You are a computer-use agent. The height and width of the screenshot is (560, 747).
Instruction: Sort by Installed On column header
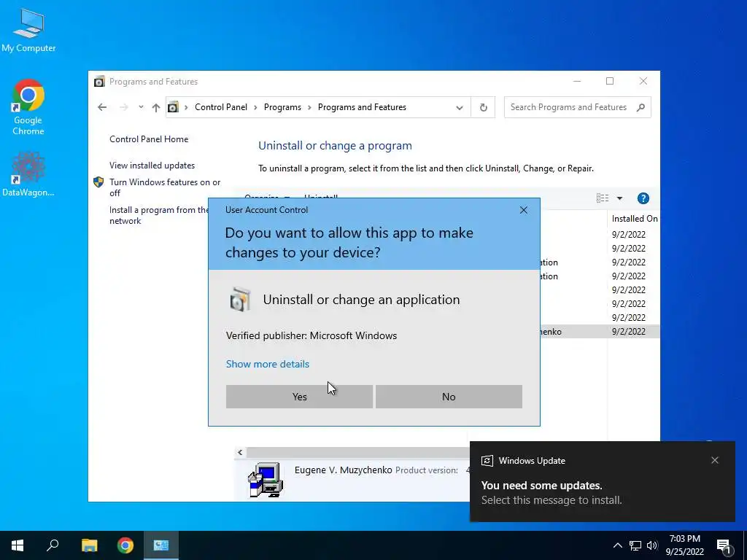[x=634, y=219]
